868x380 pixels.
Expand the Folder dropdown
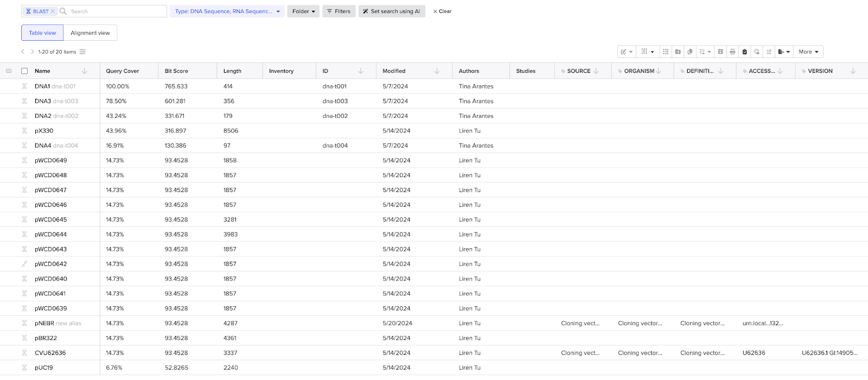[x=303, y=11]
